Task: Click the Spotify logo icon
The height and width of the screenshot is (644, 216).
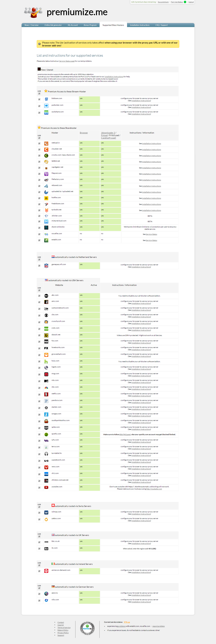Action: (x=46, y=435)
